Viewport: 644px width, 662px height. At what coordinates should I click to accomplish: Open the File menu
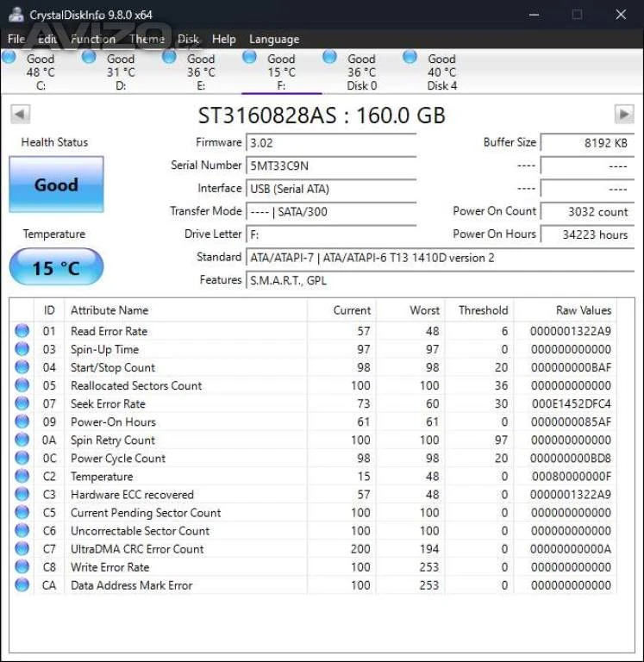(x=16, y=39)
